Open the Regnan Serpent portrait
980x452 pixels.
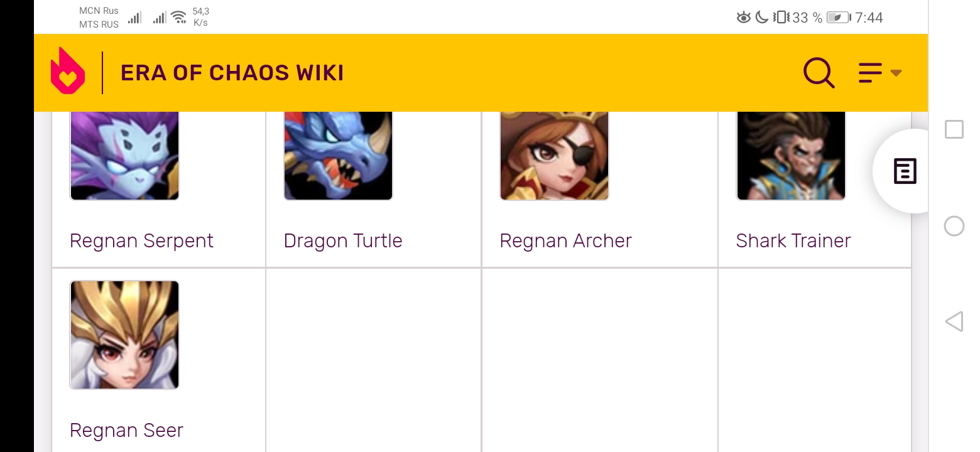[124, 156]
